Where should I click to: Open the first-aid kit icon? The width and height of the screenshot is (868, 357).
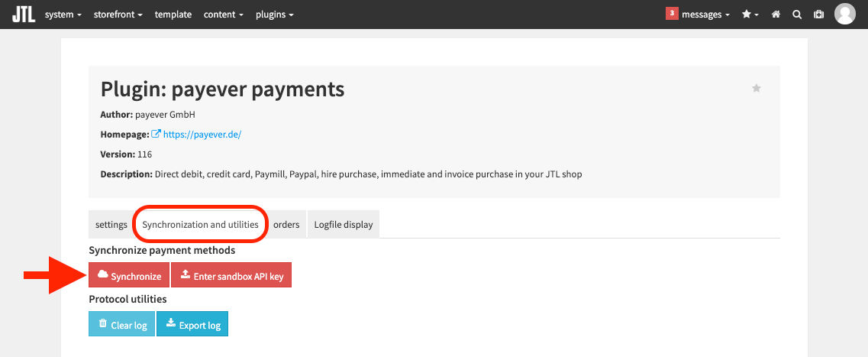[x=818, y=15]
